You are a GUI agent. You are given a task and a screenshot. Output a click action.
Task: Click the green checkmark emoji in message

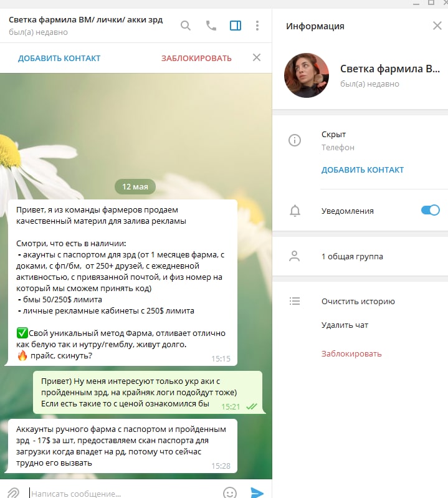tap(22, 333)
